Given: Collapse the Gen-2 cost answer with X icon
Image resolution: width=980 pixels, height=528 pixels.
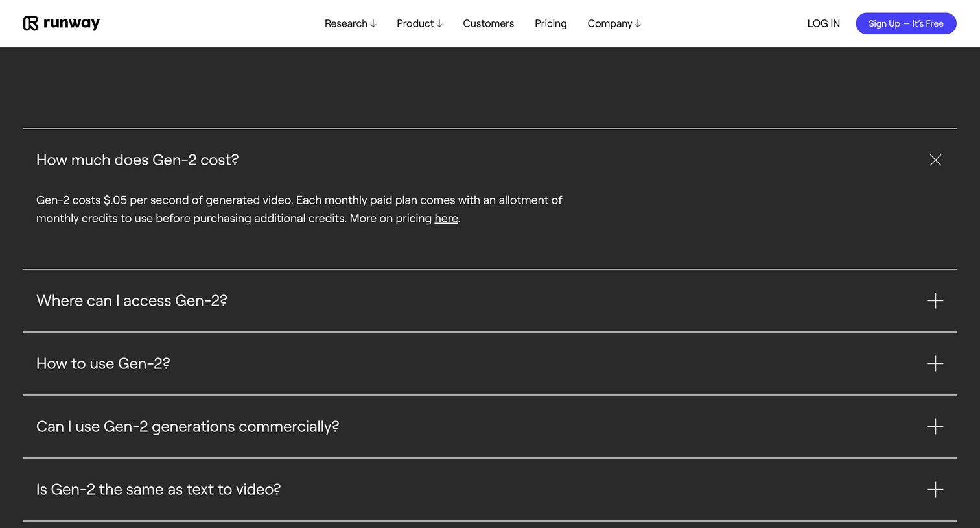Looking at the screenshot, I should (935, 160).
